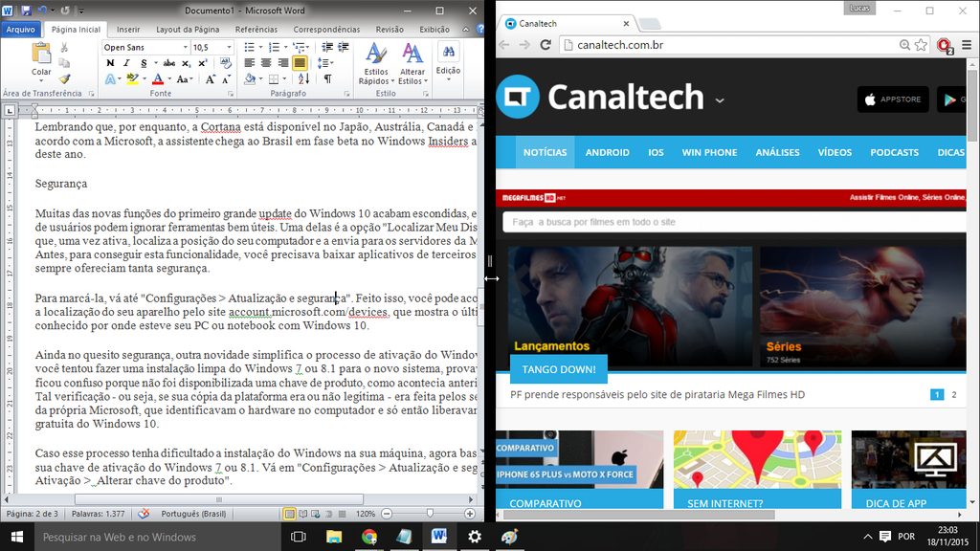Click the APPSTORE button on Canaltech
The image size is (980, 551).
(x=893, y=99)
